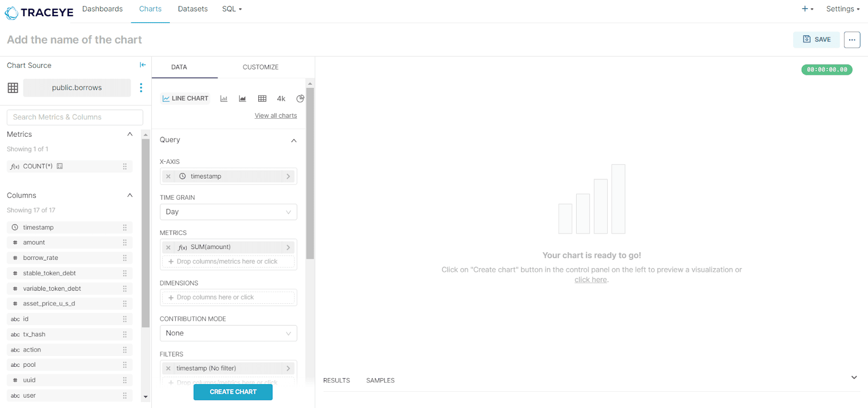868x408 pixels.
Task: Select the 4k big number chart type
Action: [281, 99]
